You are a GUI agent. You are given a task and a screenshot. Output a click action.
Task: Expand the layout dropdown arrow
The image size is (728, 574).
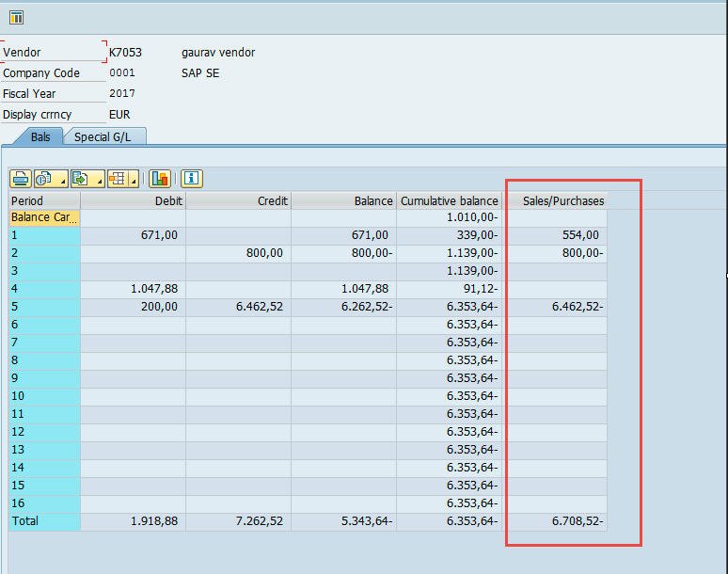click(x=134, y=179)
